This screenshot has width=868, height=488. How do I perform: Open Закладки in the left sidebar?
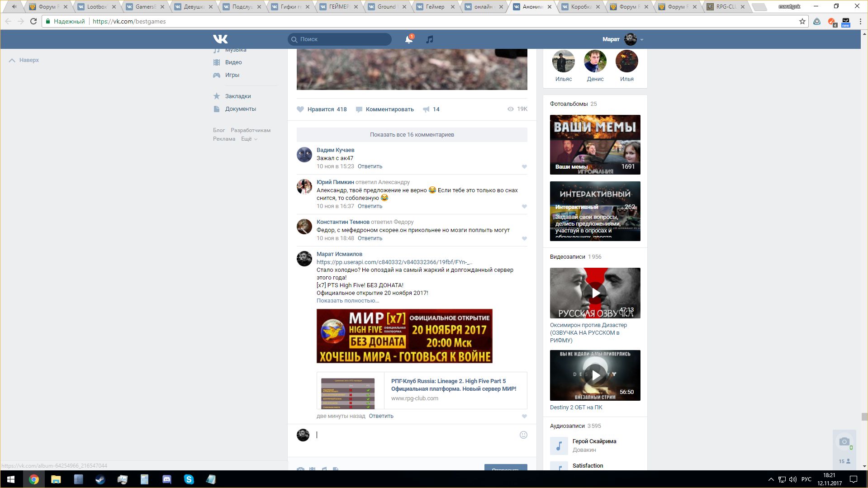point(238,96)
